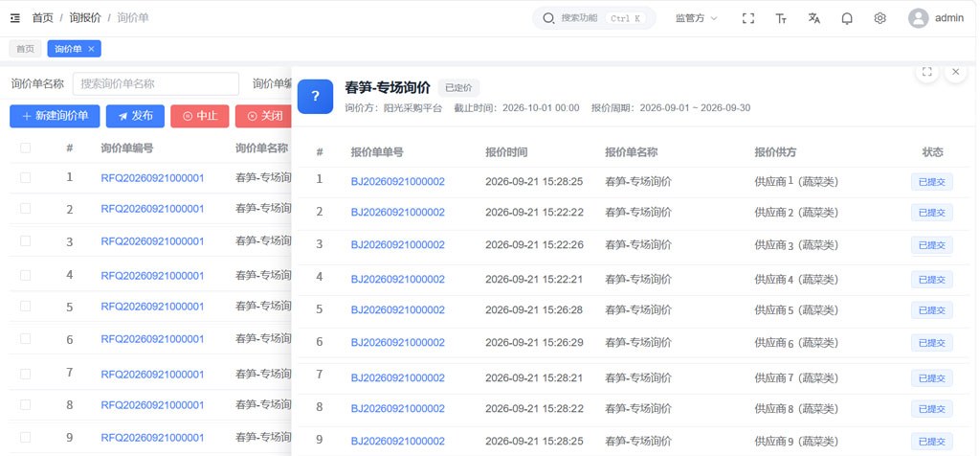The width and height of the screenshot is (980, 456).
Task: Click 报价单单号 column header
Action: click(377, 152)
